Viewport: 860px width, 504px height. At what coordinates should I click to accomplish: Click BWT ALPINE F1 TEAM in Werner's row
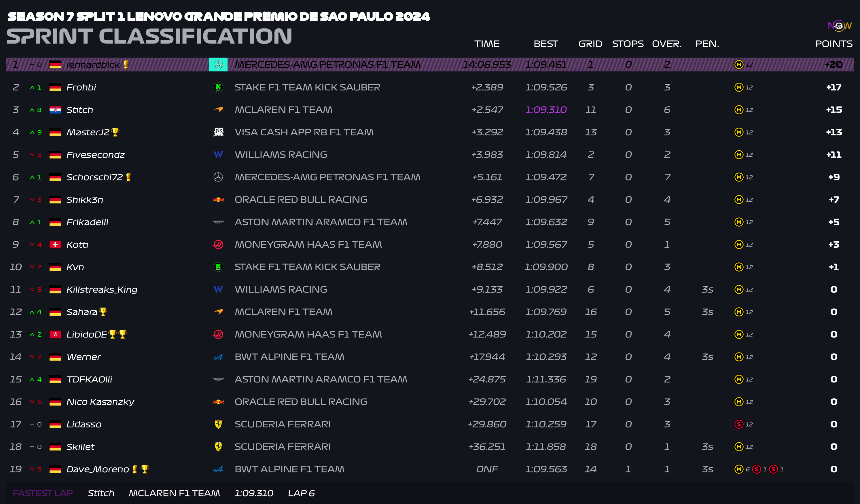[x=289, y=357]
